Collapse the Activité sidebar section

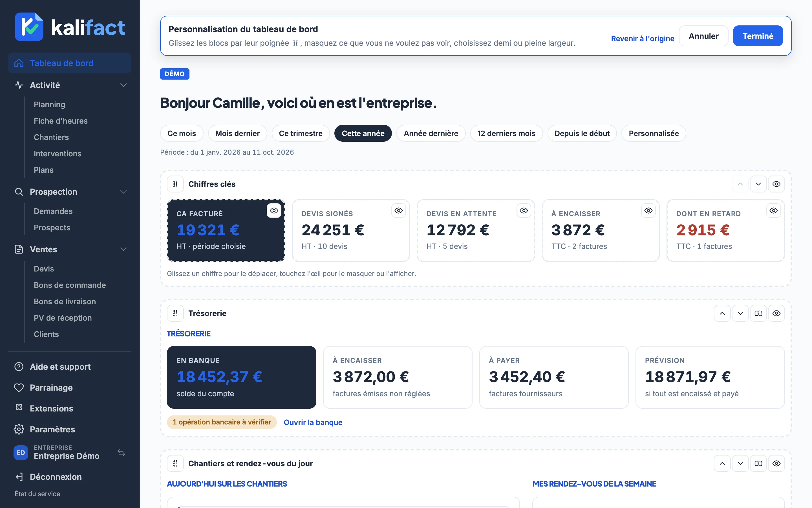tap(69, 85)
